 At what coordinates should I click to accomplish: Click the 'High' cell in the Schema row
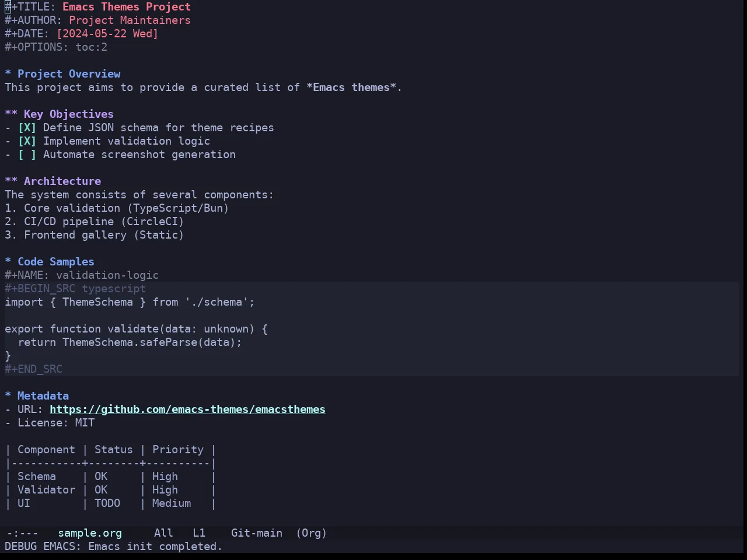click(x=165, y=477)
